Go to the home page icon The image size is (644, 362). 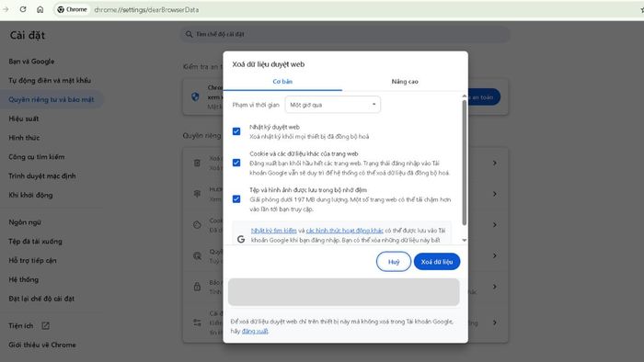click(x=40, y=9)
